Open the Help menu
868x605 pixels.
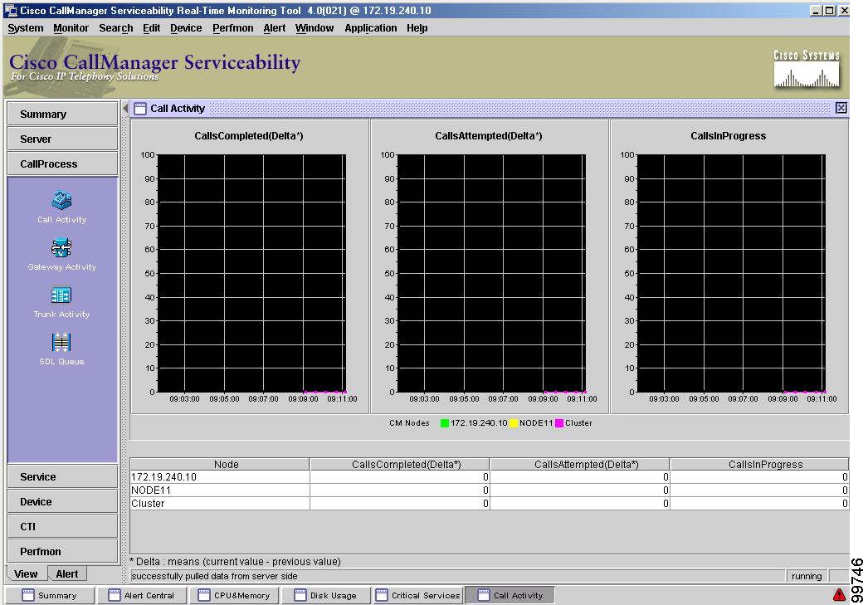click(417, 28)
